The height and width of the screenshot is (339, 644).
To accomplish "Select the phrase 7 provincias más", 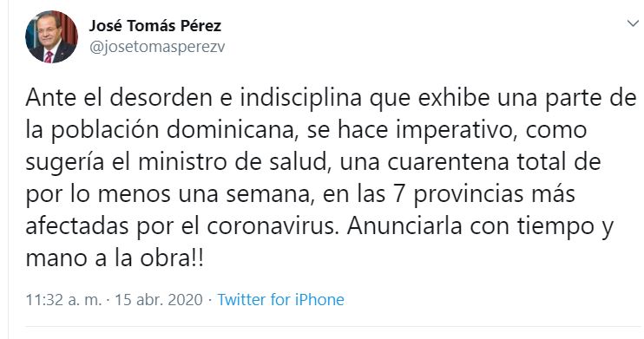I will point(484,194).
